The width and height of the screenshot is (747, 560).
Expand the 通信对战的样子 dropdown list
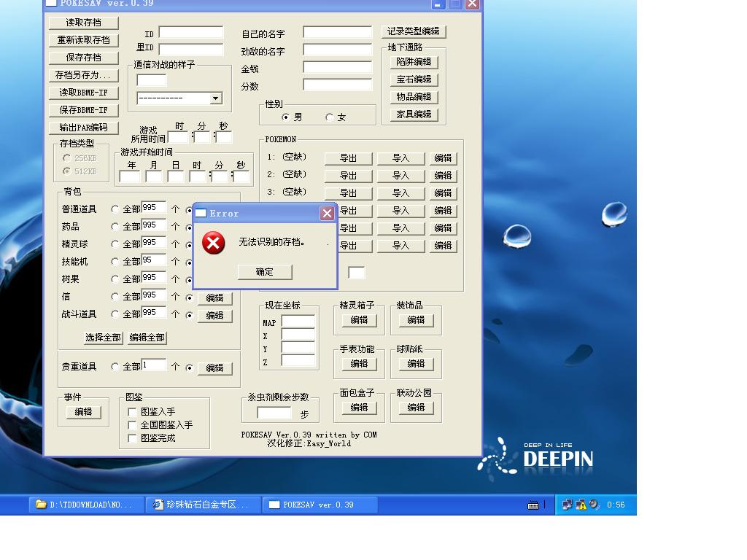[x=216, y=98]
